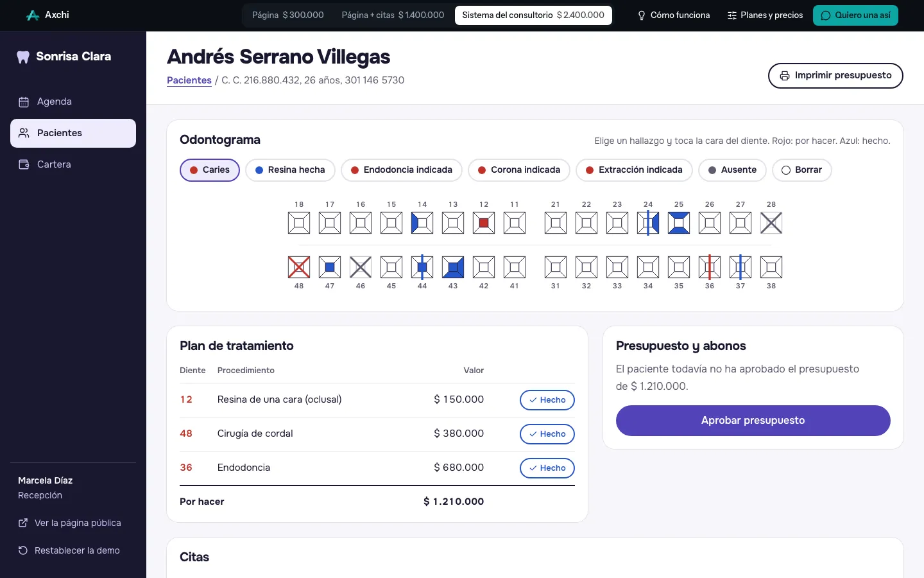Switch to the Página $300.000 plan tab
924x578 pixels.
(287, 15)
